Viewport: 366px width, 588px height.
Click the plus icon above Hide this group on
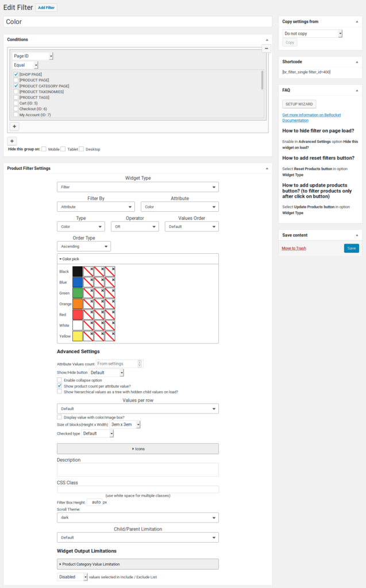12,141
